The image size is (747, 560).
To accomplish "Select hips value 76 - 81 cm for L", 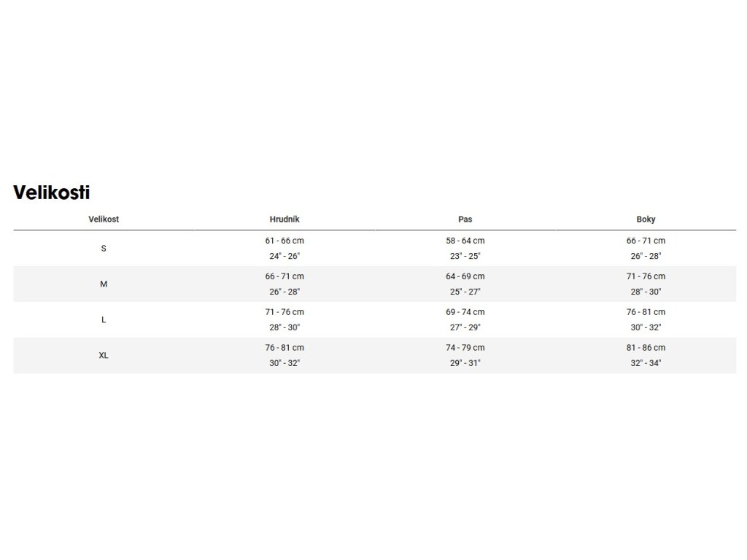I will 646,312.
